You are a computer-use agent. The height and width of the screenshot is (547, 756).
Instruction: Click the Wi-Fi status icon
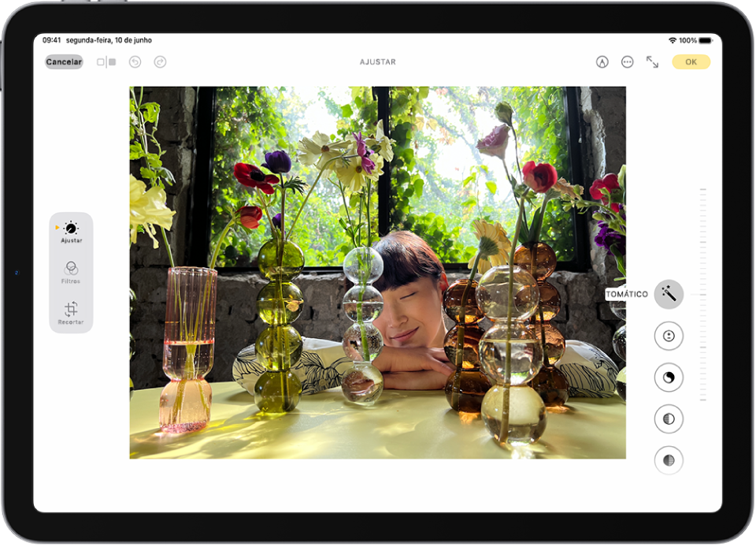point(673,40)
